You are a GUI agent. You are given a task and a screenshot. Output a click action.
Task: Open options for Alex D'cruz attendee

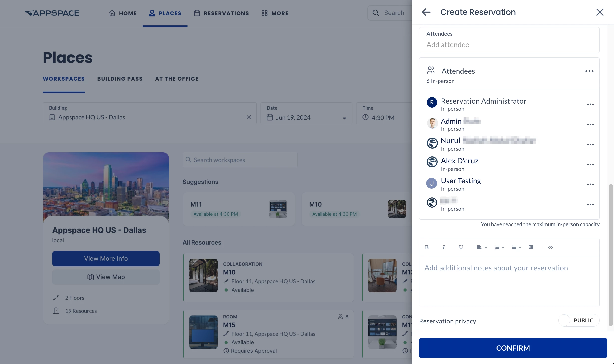pos(590,164)
